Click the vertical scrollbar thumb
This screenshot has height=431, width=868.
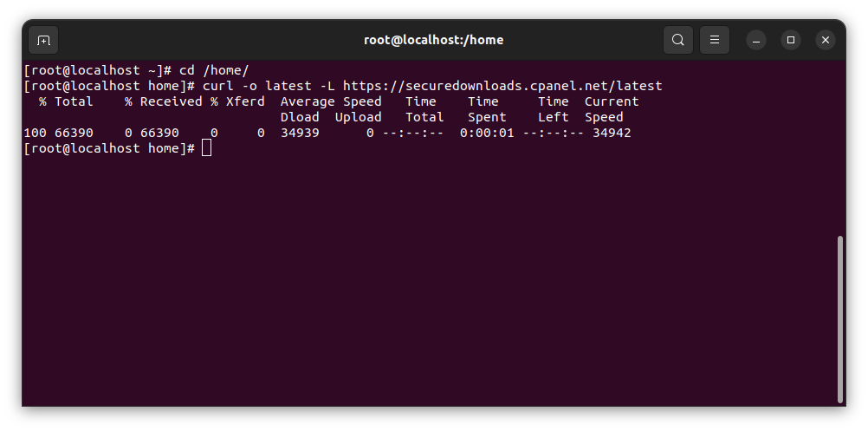839,319
